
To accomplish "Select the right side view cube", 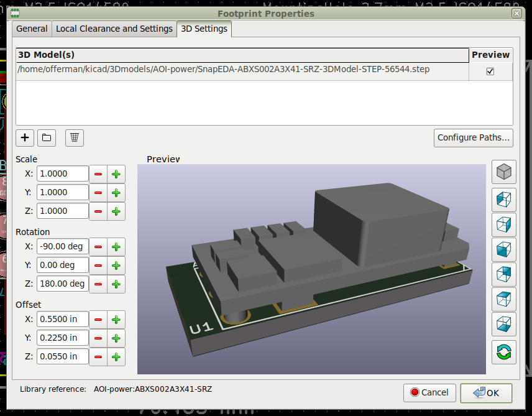I will click(504, 223).
